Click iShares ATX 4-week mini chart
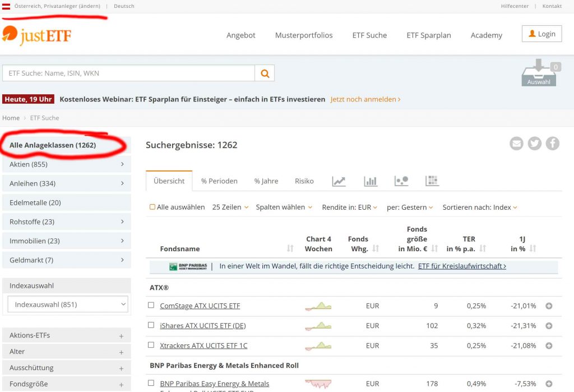Viewport: 574px width, 392px height. (x=318, y=326)
